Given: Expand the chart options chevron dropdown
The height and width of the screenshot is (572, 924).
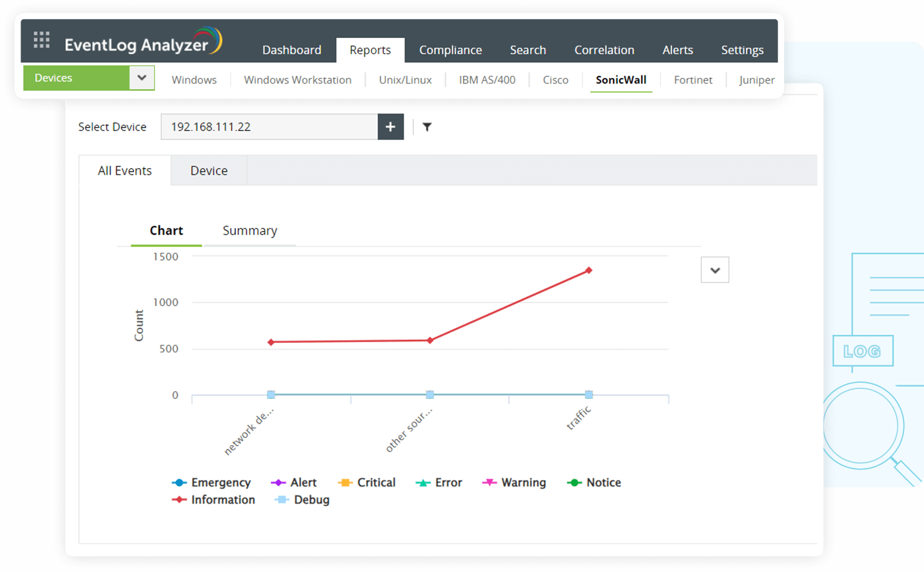Looking at the screenshot, I should pos(715,270).
